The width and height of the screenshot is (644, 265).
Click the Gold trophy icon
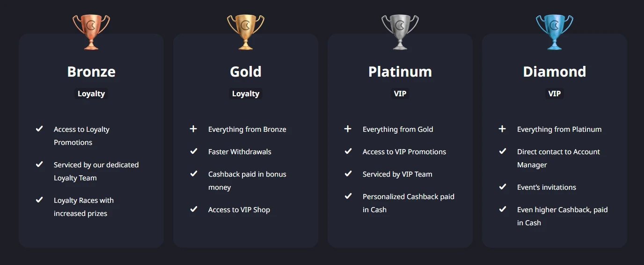pyautogui.click(x=246, y=32)
